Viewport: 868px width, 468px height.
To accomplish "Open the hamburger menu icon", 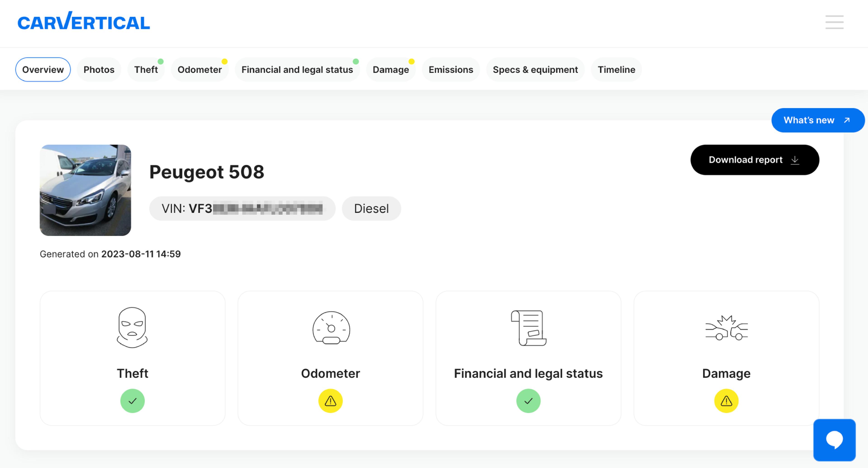I will click(834, 22).
